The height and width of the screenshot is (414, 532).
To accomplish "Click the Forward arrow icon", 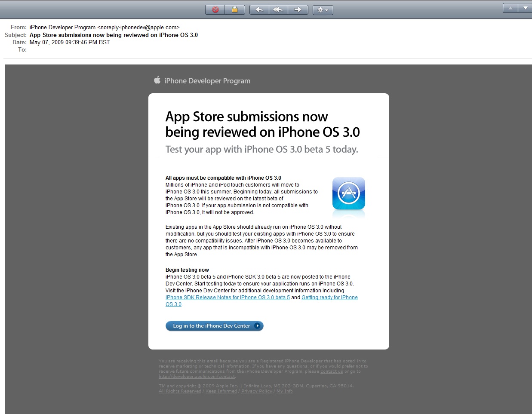I will point(298,9).
